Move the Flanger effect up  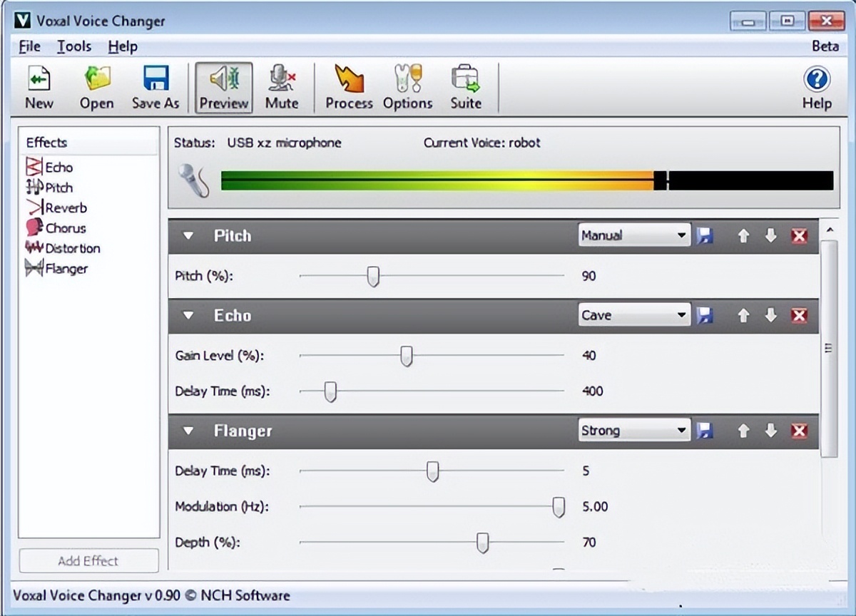click(x=743, y=431)
